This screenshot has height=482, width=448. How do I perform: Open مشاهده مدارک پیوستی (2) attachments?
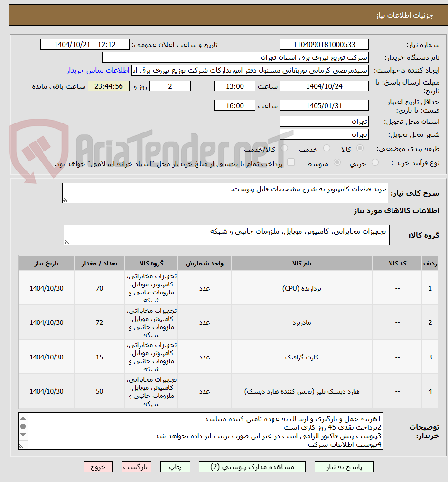click(252, 467)
